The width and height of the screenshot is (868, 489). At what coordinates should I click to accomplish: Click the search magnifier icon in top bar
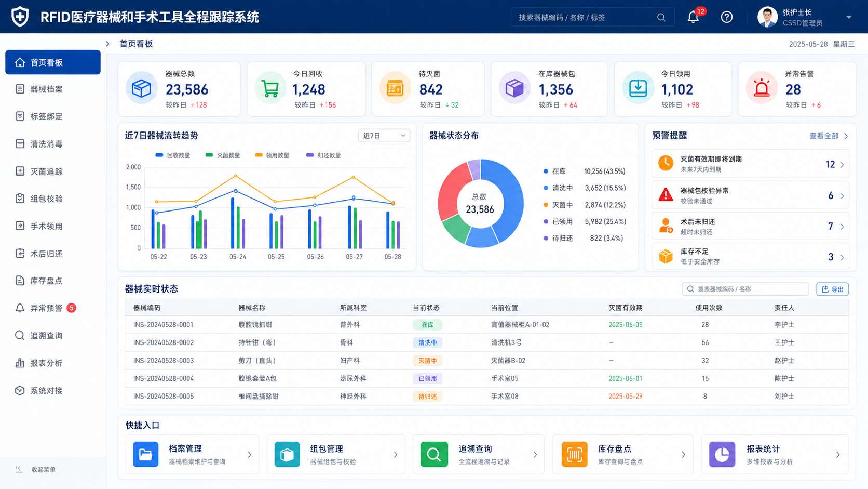pos(661,17)
